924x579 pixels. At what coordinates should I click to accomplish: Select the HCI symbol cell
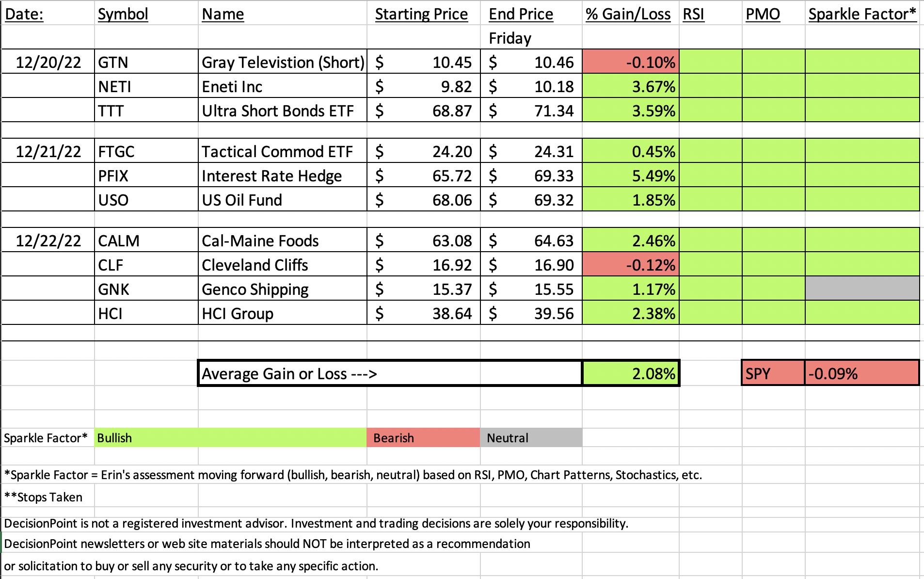click(x=146, y=313)
